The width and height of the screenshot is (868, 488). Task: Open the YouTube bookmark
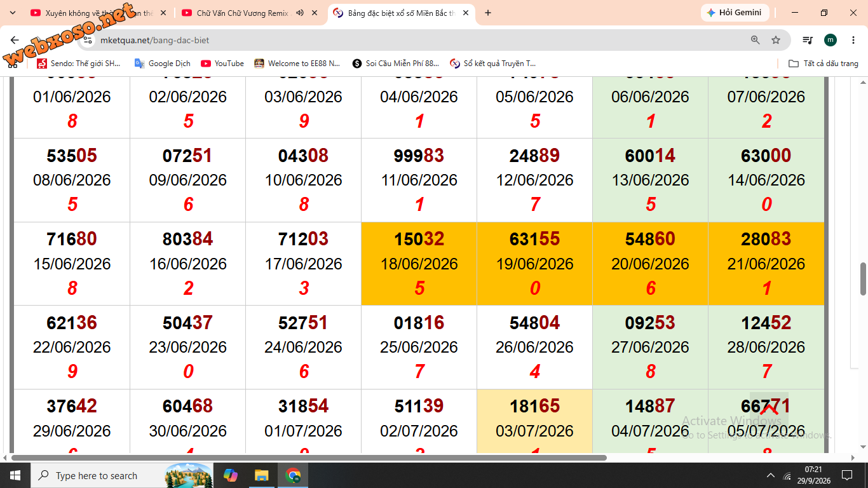[x=222, y=64]
